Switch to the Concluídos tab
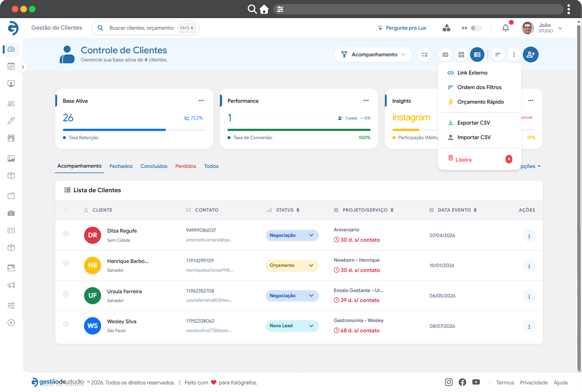This screenshot has width=582, height=392. pyautogui.click(x=154, y=166)
